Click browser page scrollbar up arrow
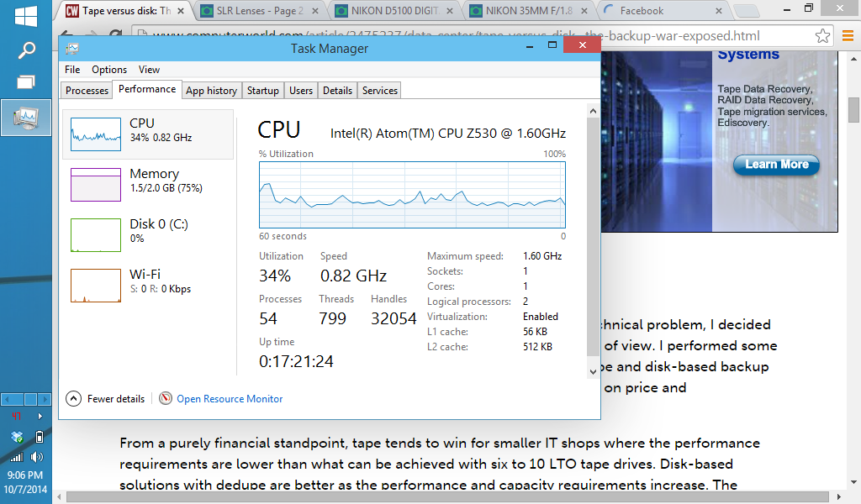 tap(854, 59)
